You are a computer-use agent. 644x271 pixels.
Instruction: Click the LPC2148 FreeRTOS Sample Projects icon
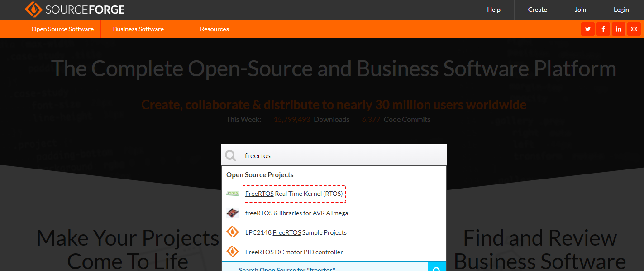tap(233, 232)
